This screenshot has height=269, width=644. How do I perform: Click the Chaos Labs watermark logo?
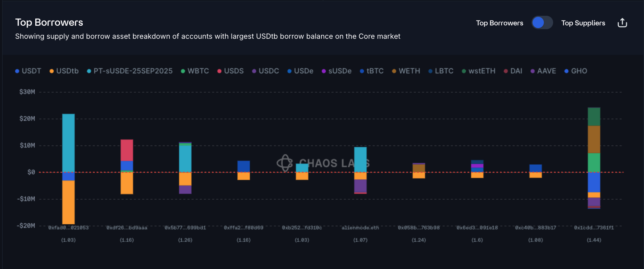(285, 163)
